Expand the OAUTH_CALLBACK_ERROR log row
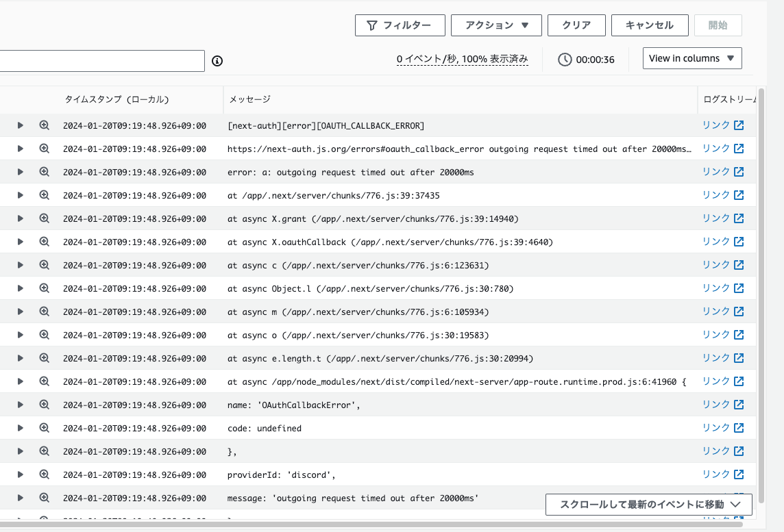The height and width of the screenshot is (532, 784). [20, 125]
